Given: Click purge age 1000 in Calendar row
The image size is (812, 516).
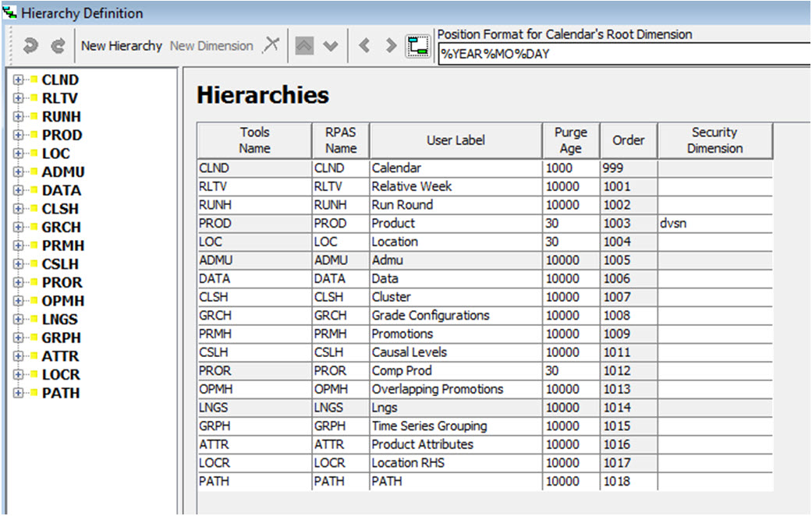Looking at the screenshot, I should click(571, 168).
